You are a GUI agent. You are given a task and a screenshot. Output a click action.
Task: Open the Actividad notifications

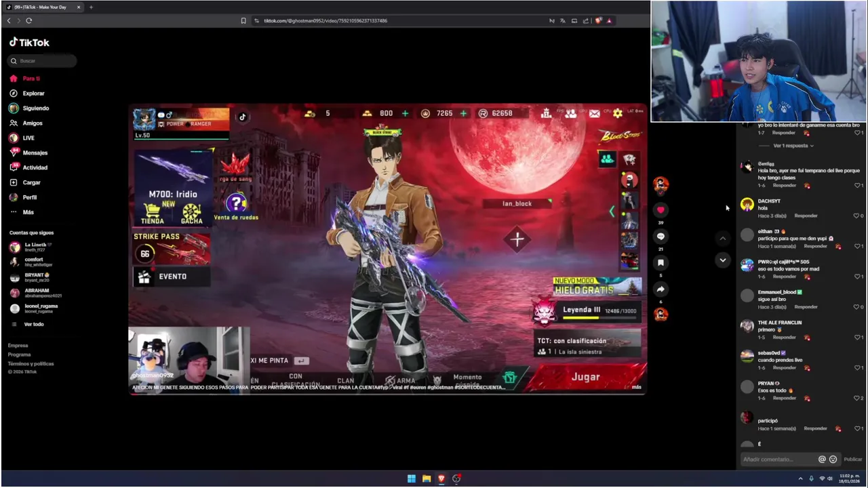(35, 168)
